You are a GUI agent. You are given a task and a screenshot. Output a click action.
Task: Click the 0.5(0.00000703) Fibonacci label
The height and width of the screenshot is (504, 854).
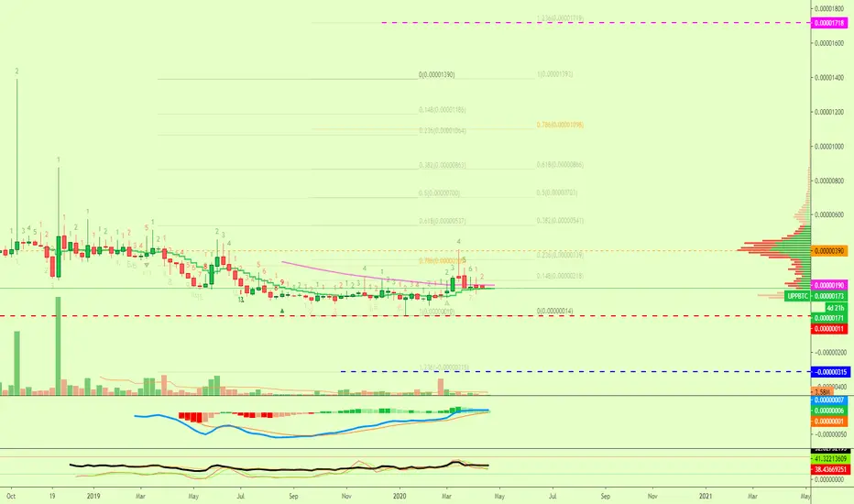point(556,192)
